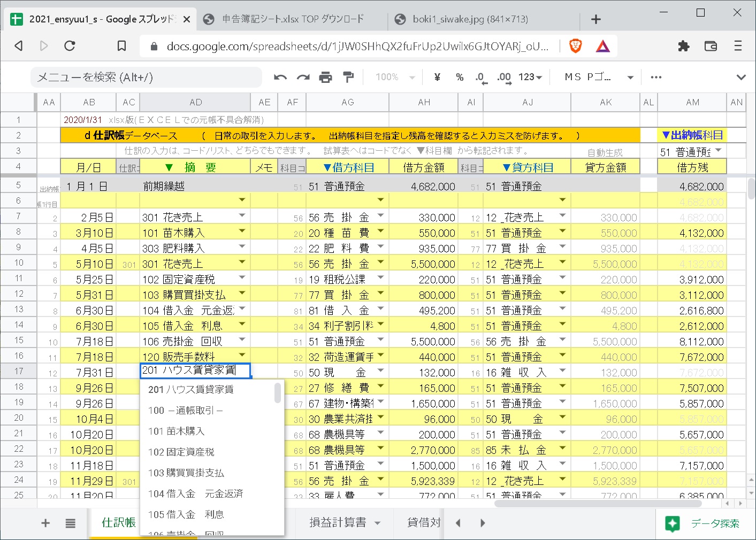
Task: Decrease decimal places
Action: 482,78
